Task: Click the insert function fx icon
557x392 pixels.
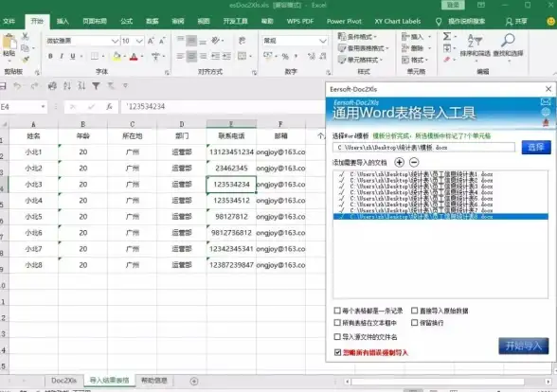Action: coord(110,106)
